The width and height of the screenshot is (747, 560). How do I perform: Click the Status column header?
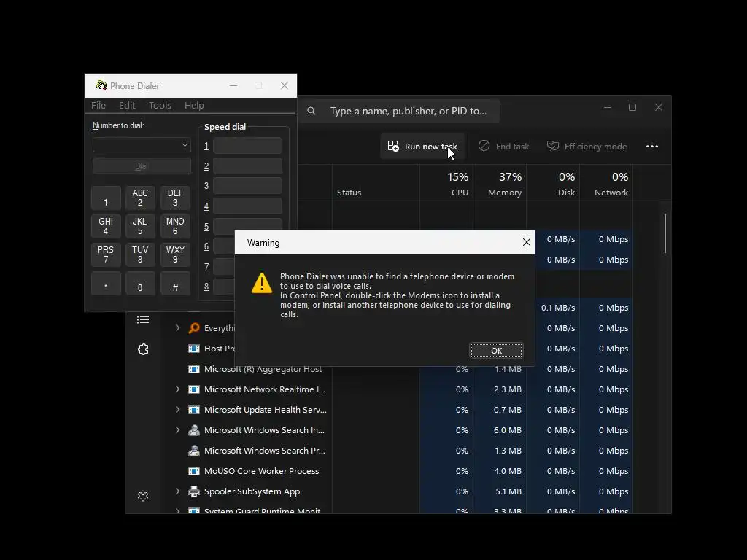click(376, 183)
